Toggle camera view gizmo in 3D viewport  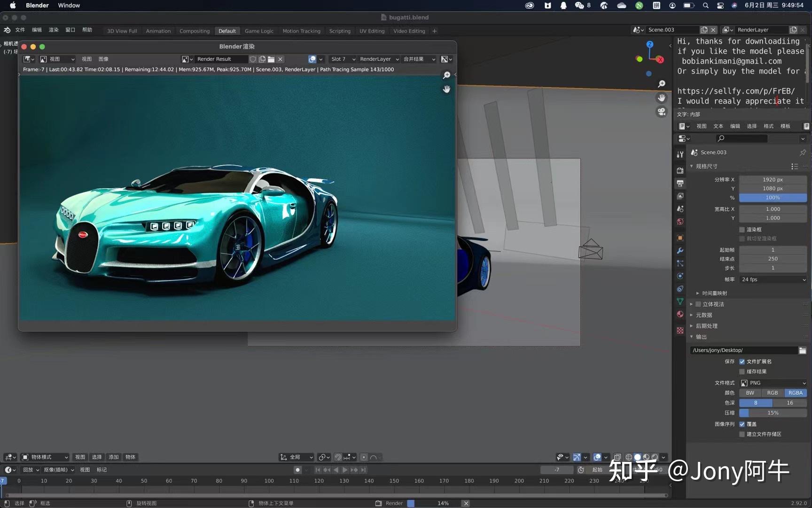coord(662,112)
